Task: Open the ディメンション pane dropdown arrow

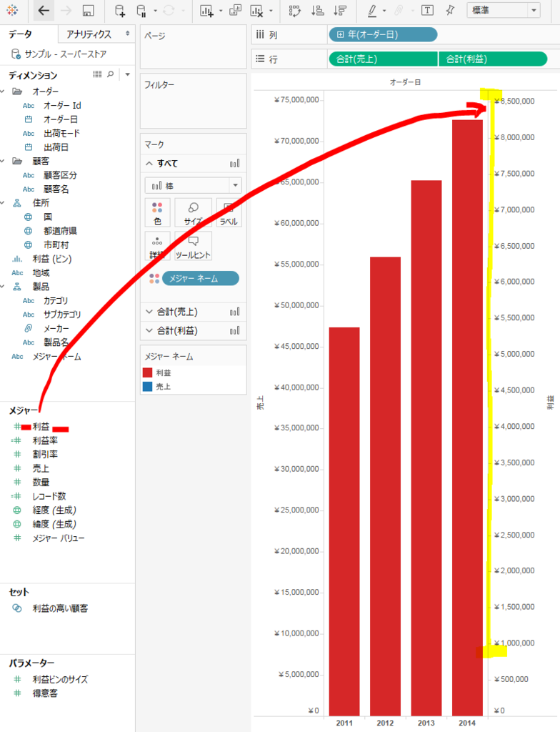Action: [127, 74]
